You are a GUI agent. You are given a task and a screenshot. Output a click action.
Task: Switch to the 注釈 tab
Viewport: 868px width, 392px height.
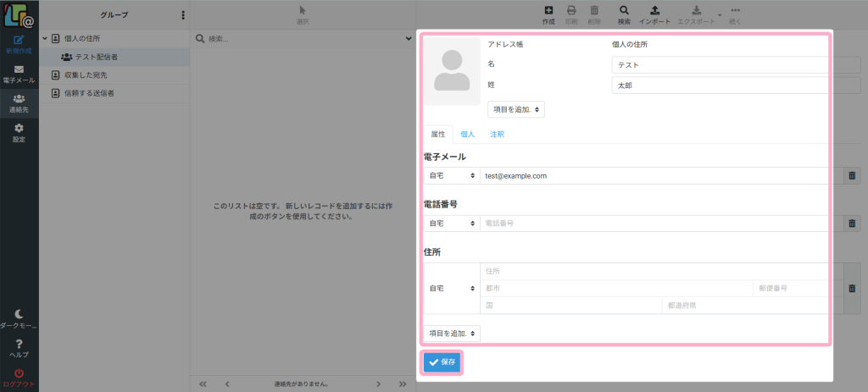pos(497,134)
